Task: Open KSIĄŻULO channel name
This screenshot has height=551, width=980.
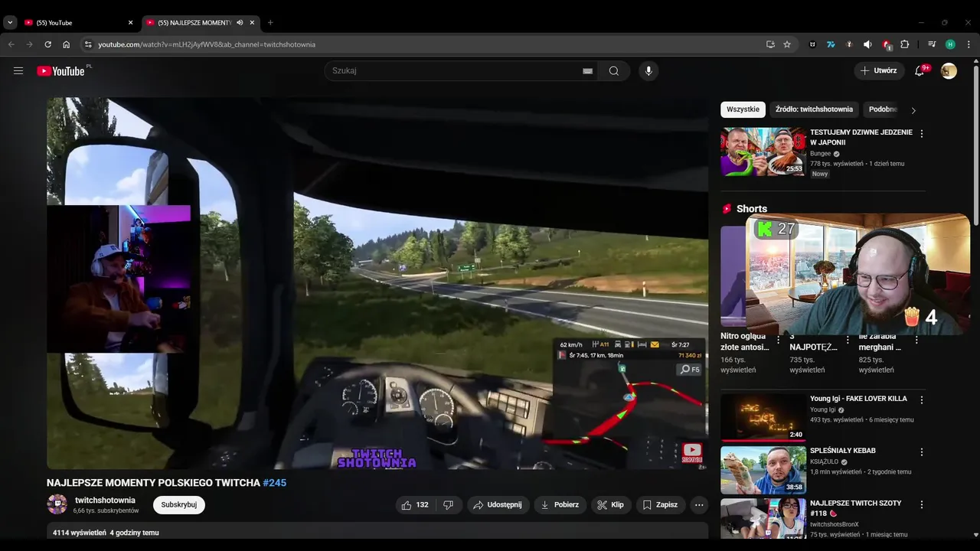Action: click(825, 462)
